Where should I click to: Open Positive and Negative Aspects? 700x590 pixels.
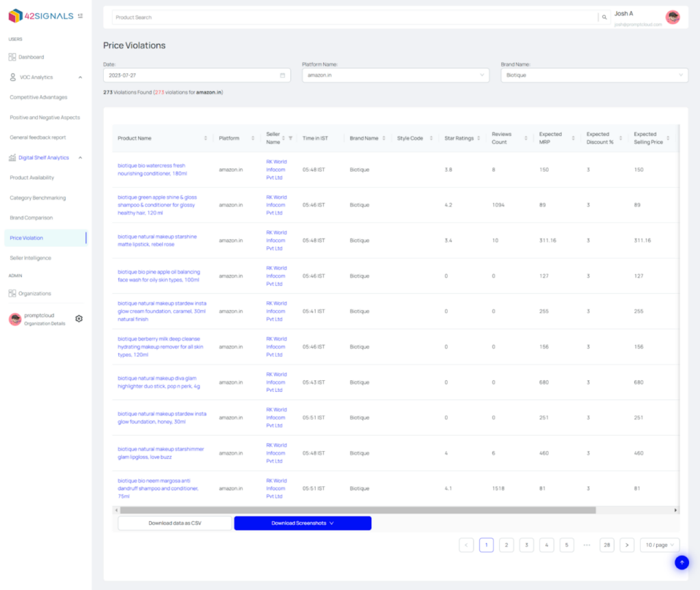(x=44, y=118)
